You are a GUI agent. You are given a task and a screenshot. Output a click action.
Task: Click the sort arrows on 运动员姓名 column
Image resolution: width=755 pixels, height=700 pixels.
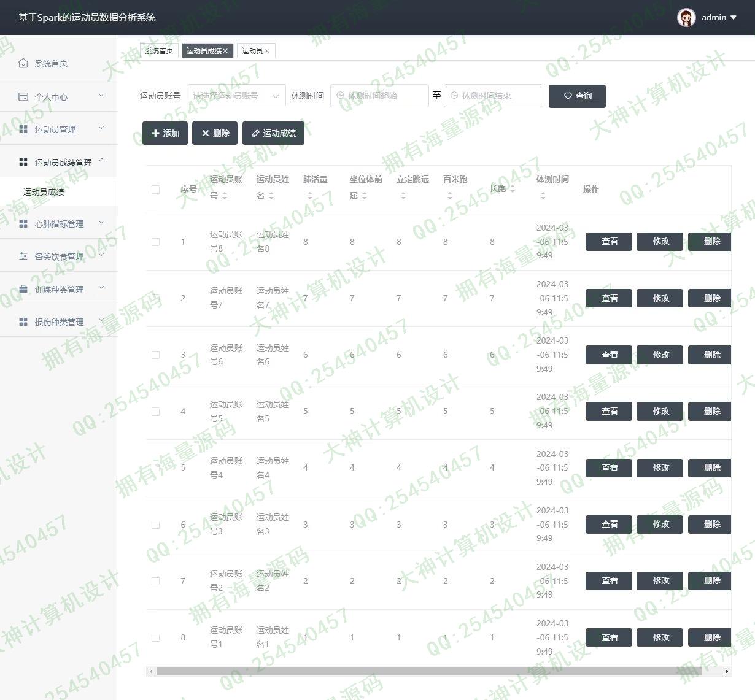tap(271, 196)
